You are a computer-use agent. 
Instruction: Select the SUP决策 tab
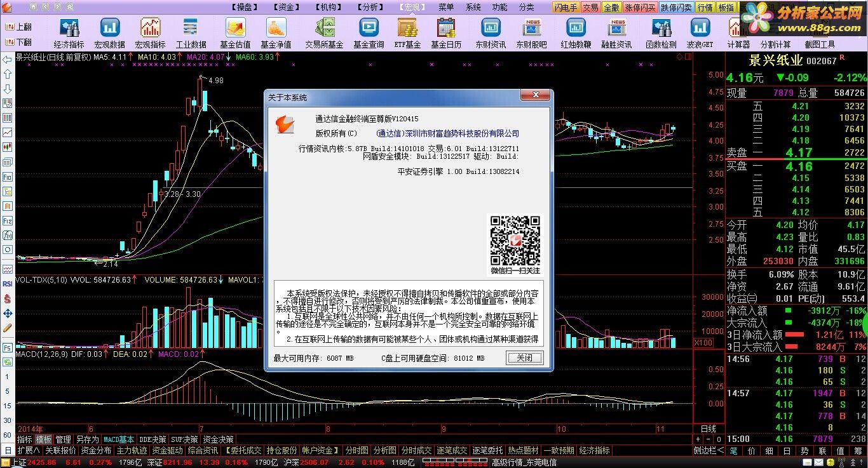185,439
